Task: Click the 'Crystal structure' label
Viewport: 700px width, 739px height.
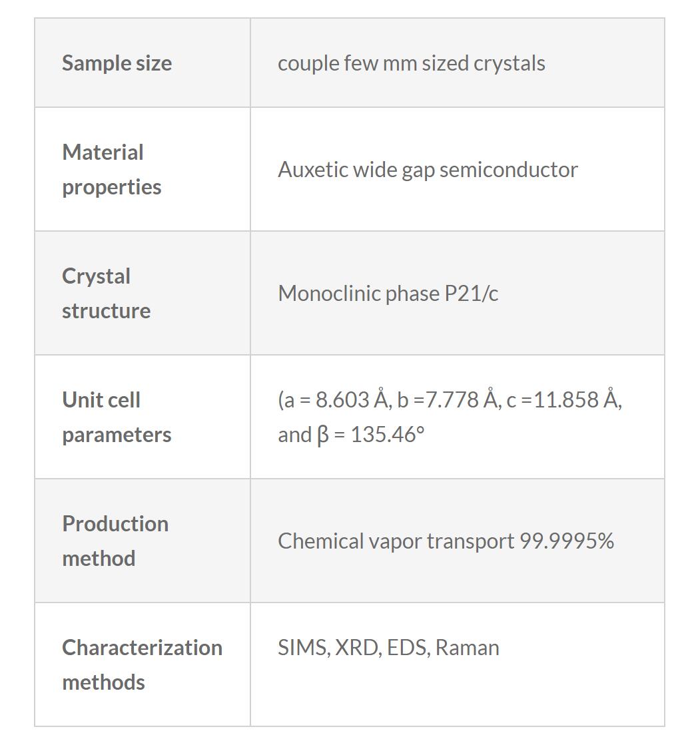Action: click(106, 293)
